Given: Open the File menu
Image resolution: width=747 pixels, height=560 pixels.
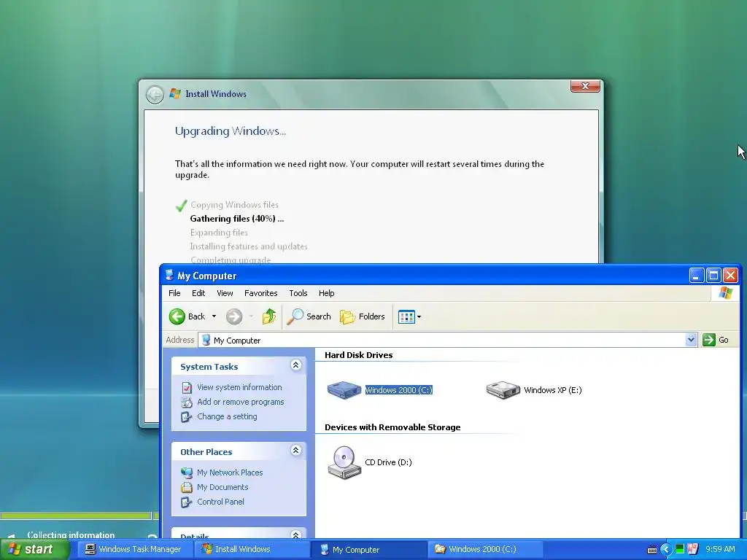Looking at the screenshot, I should click(174, 293).
